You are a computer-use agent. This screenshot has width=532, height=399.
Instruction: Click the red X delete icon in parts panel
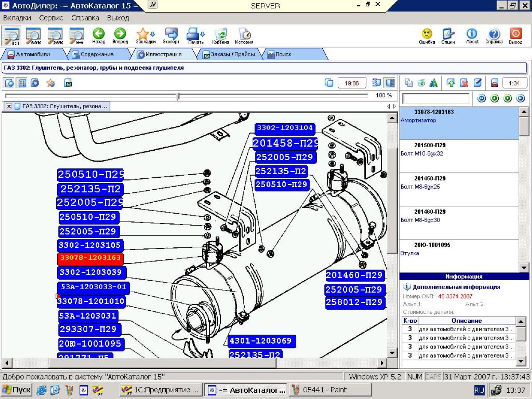[464, 83]
